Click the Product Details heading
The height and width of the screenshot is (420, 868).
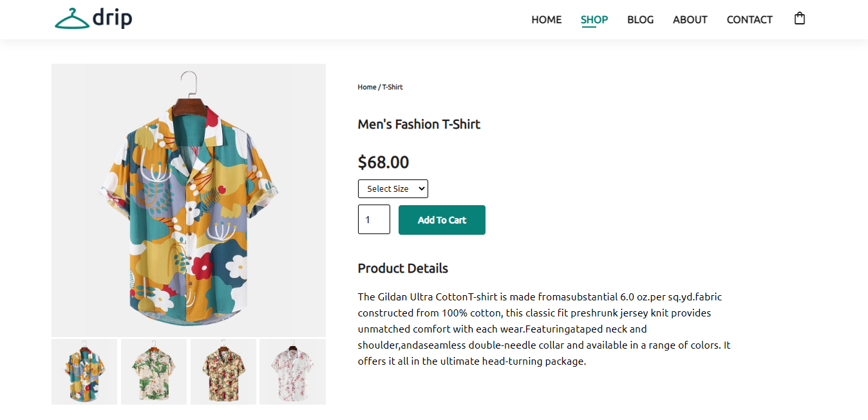pos(403,268)
